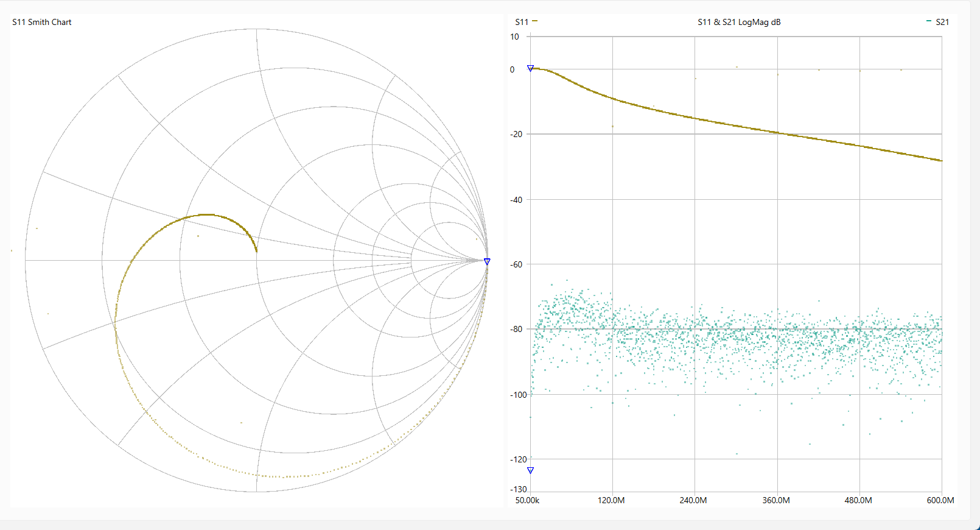Select the S21 legend label

point(942,22)
